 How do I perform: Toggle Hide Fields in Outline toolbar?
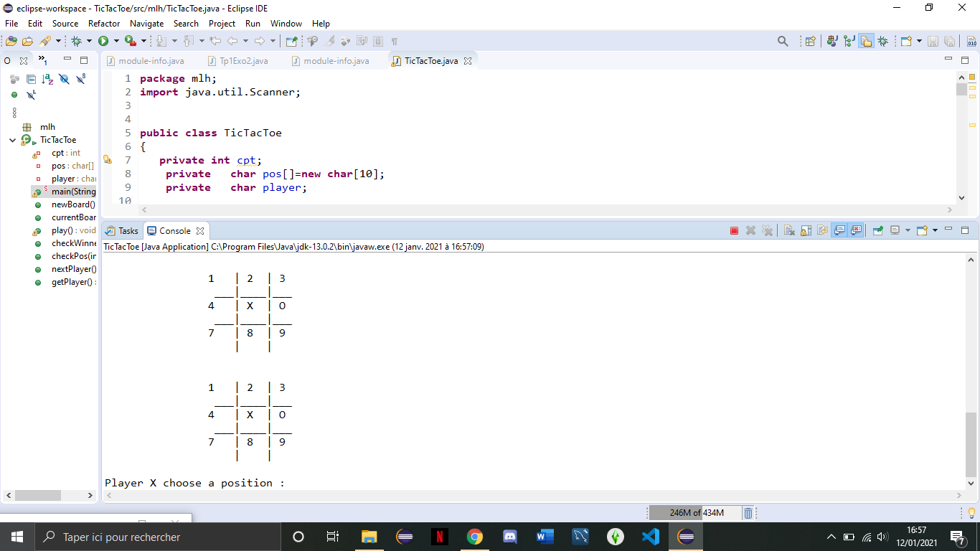point(64,80)
